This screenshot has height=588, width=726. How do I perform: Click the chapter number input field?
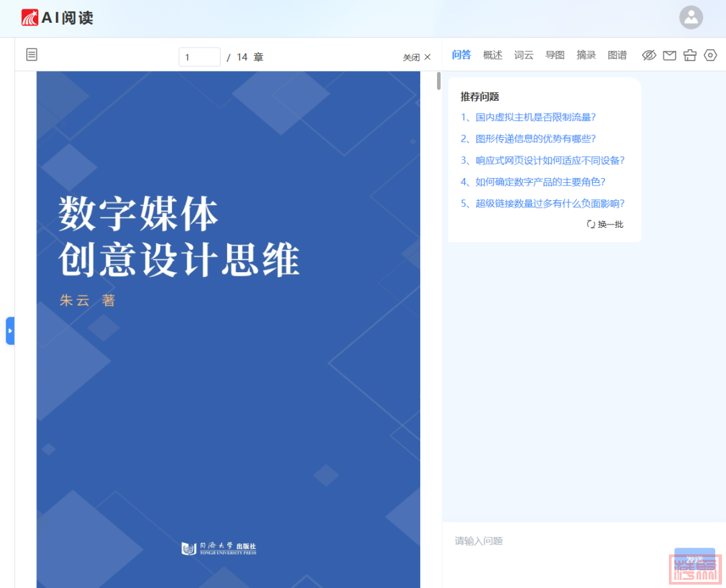pyautogui.click(x=199, y=57)
